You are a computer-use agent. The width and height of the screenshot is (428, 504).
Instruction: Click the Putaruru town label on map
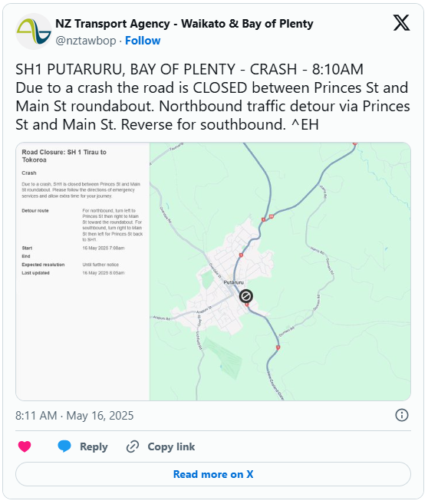click(x=234, y=282)
